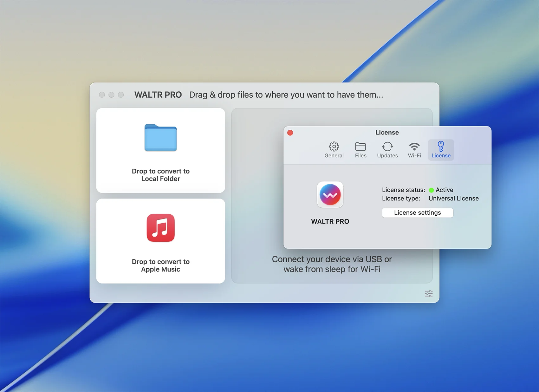This screenshot has width=539, height=392.
Task: Click the red Apple Music icon
Action: tap(160, 228)
